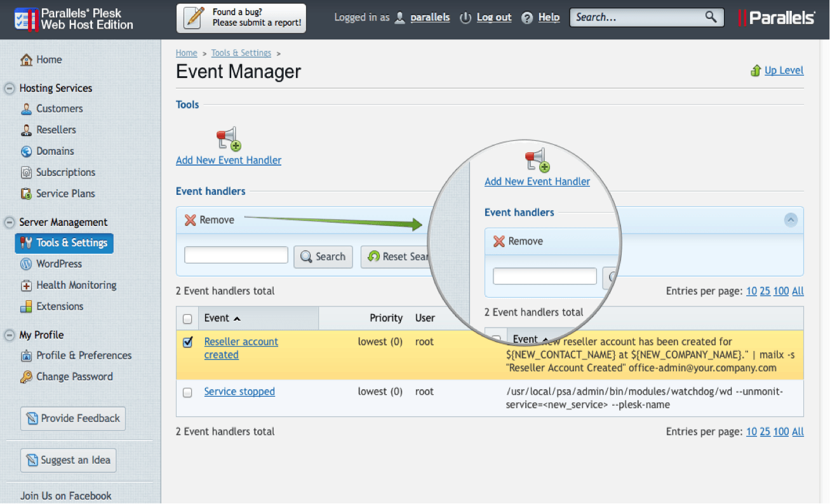Set entries per page to 10 above table

(751, 291)
